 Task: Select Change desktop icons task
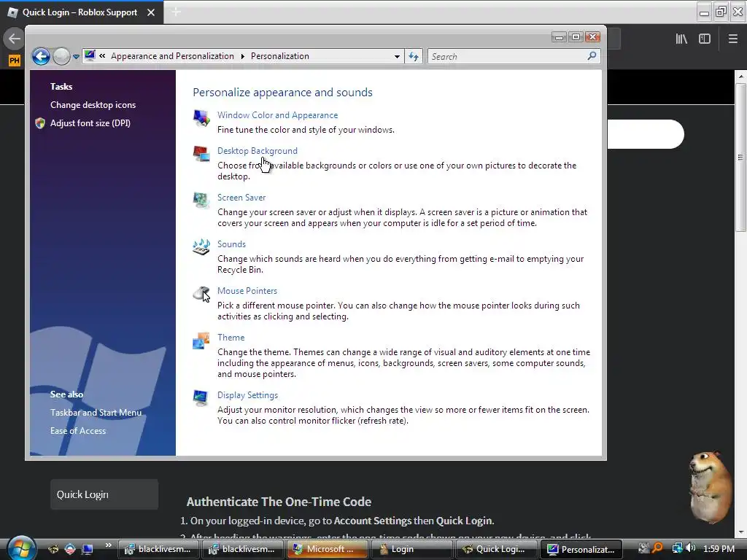(93, 105)
